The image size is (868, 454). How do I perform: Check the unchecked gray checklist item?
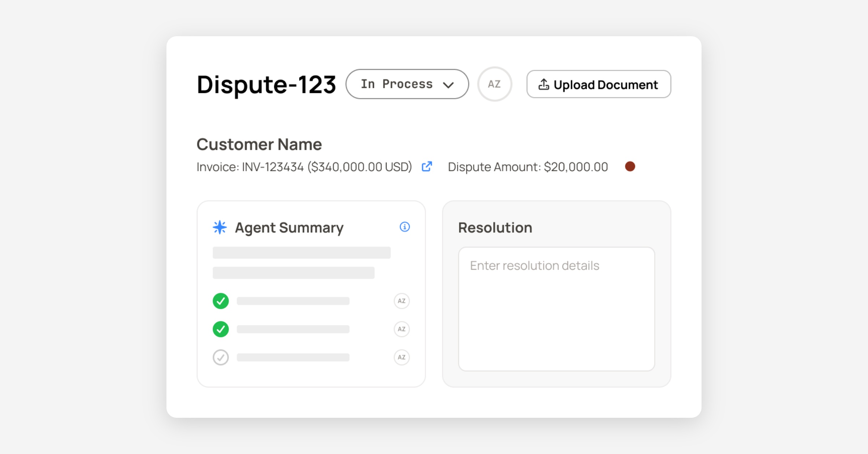221,357
